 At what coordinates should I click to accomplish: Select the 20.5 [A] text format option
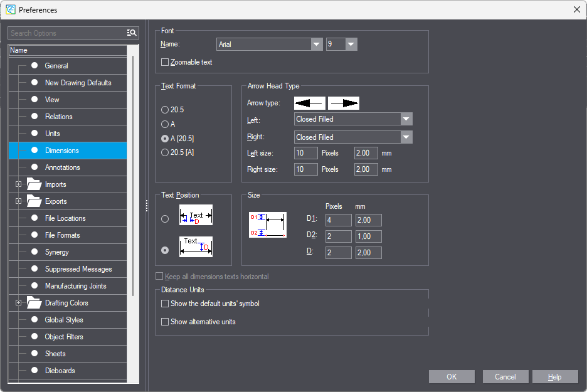pos(165,152)
